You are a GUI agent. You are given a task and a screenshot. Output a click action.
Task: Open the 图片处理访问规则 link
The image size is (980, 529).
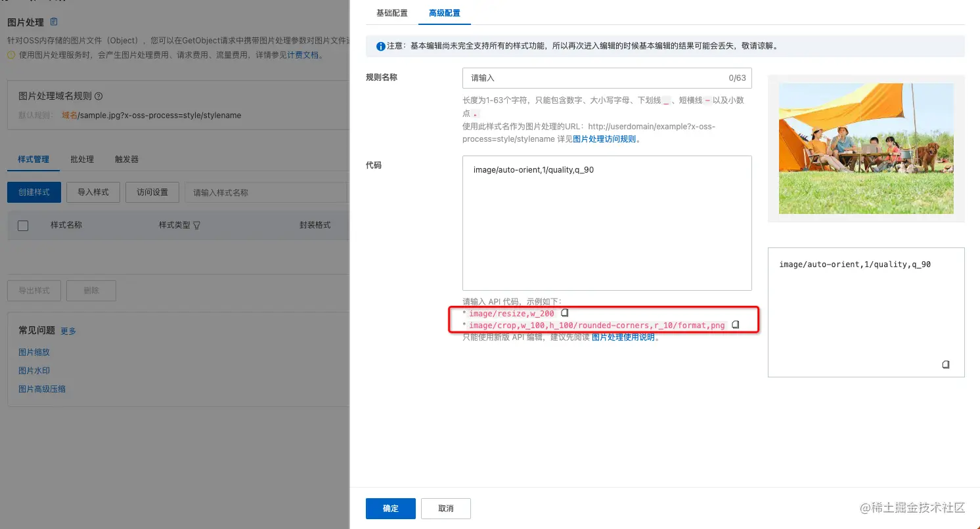click(x=605, y=139)
